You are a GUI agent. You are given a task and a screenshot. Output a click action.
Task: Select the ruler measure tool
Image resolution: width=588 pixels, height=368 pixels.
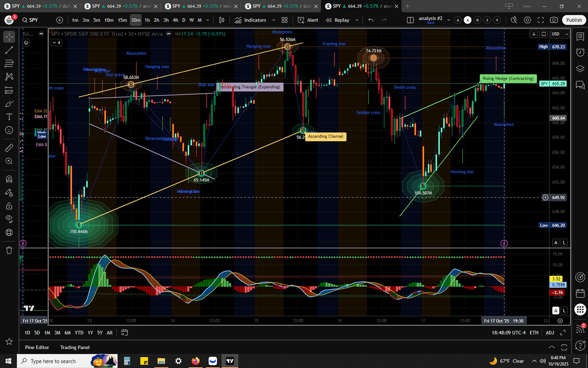(x=9, y=148)
